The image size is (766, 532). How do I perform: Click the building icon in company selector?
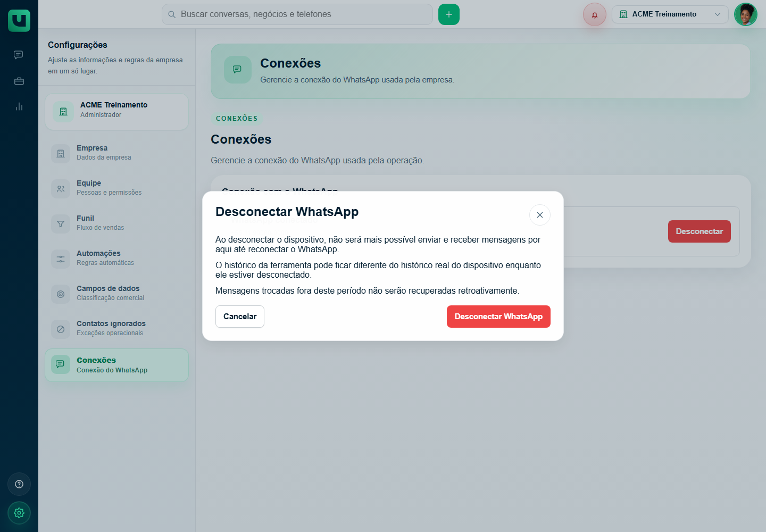pos(623,14)
